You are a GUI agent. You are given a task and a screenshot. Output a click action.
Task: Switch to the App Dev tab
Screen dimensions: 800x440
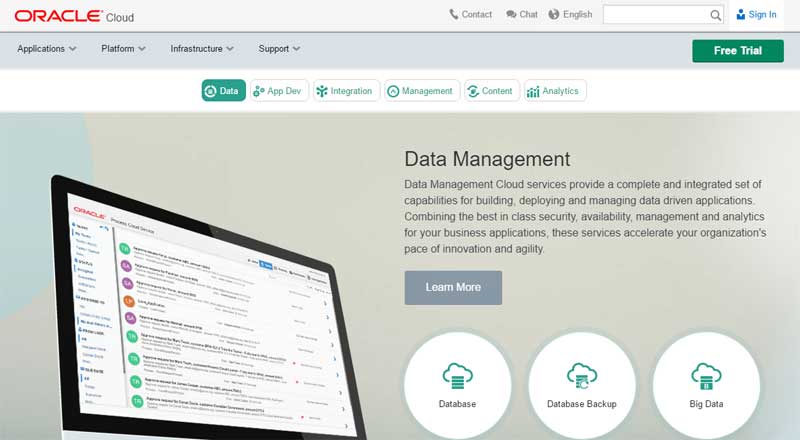[x=279, y=90]
